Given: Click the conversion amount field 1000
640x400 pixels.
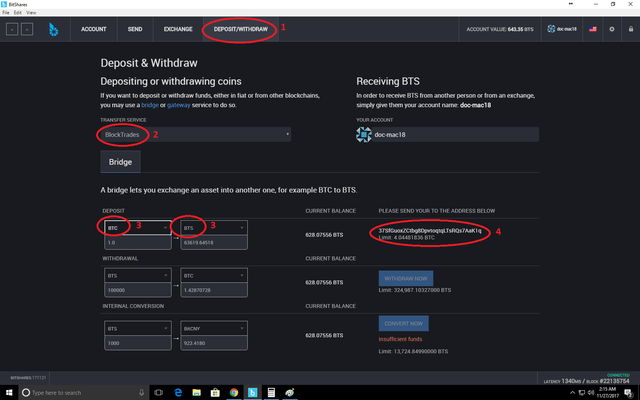Looking at the screenshot, I should (138, 343).
